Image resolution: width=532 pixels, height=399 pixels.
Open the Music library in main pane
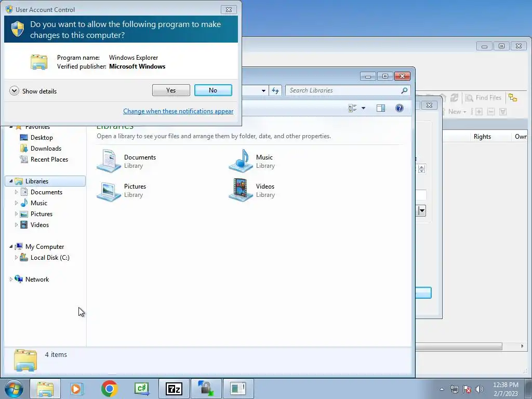252,161
